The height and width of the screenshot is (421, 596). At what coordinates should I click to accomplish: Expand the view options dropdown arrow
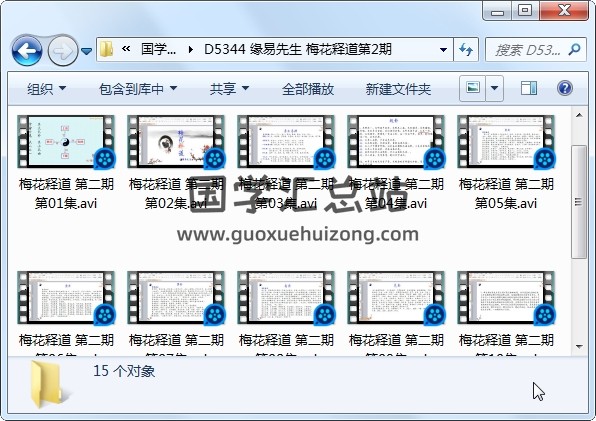point(494,88)
